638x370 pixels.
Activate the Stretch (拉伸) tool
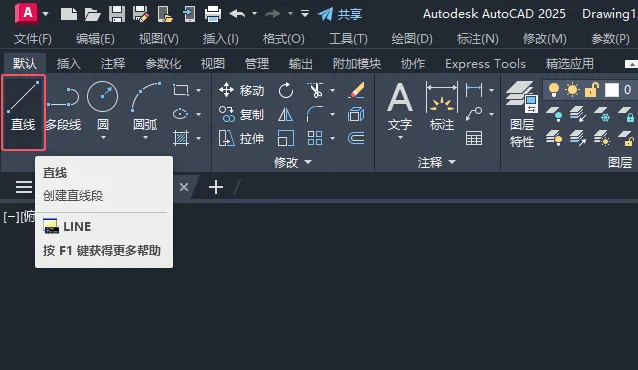point(241,138)
